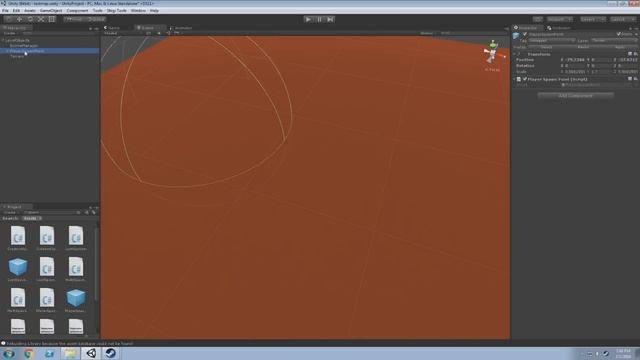This screenshot has width=640, height=360.
Task: Click the search-by-label icon in Project panel
Action: pyautogui.click(x=93, y=212)
